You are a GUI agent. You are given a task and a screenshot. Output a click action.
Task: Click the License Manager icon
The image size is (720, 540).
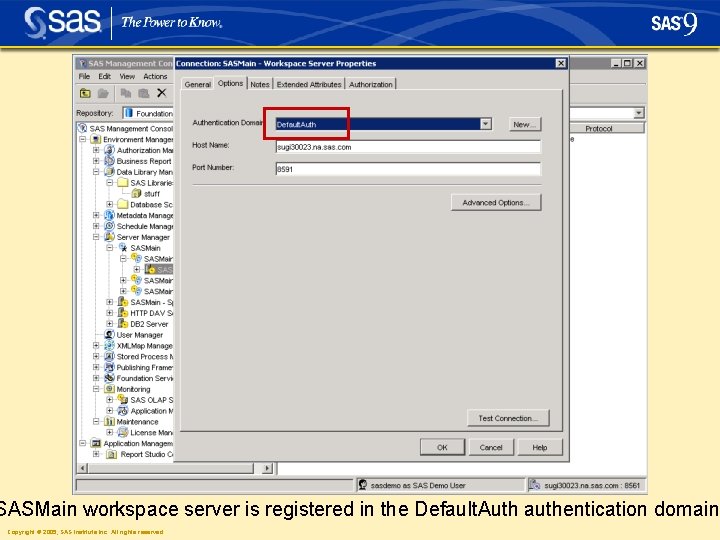pos(123,432)
